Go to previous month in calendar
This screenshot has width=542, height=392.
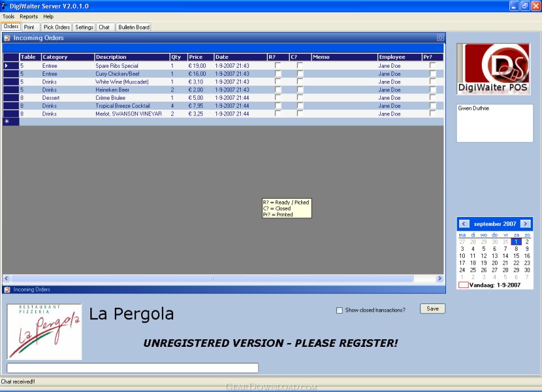tap(464, 224)
